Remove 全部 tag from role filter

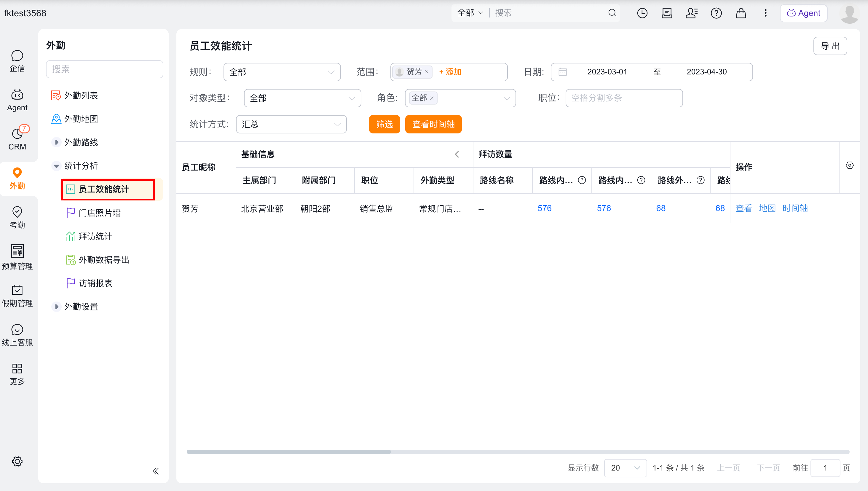[x=431, y=98]
